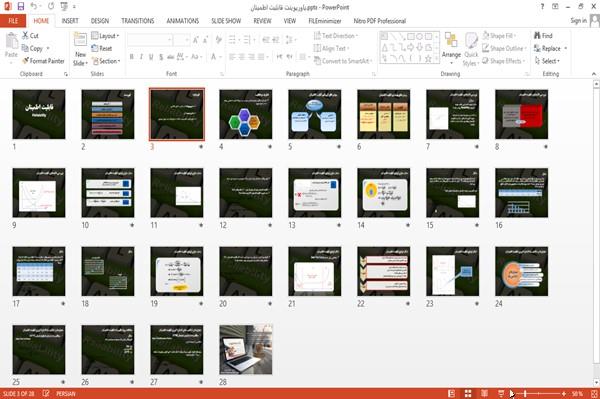Screen dimensions: 600x399
Task: Expand the Text Direction dropdown
Action: (336, 36)
